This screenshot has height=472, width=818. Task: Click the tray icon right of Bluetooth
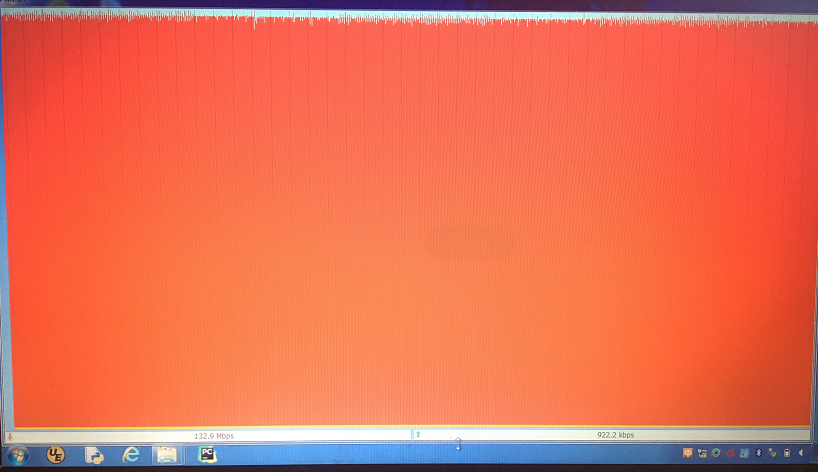[x=772, y=453]
